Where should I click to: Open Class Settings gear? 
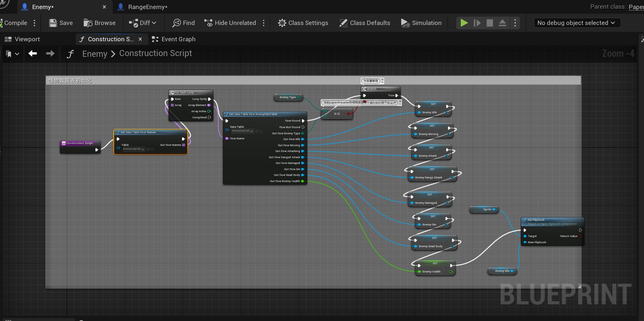click(x=282, y=23)
